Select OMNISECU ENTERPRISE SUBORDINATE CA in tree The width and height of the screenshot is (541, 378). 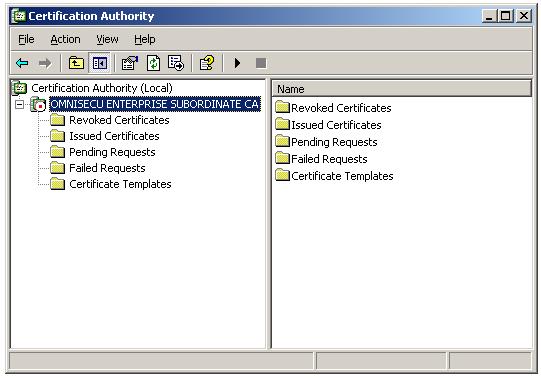tap(155, 104)
